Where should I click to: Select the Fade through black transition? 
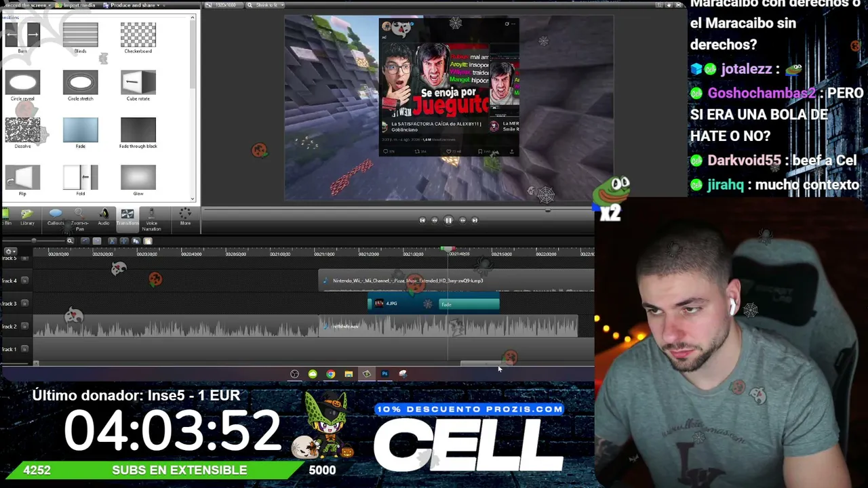point(138,129)
